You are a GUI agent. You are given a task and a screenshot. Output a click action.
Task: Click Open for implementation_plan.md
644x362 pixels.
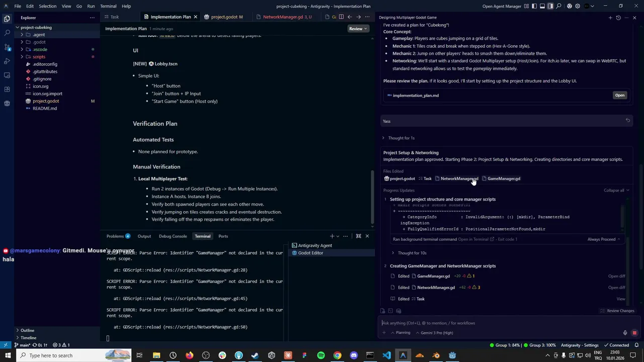click(x=620, y=96)
